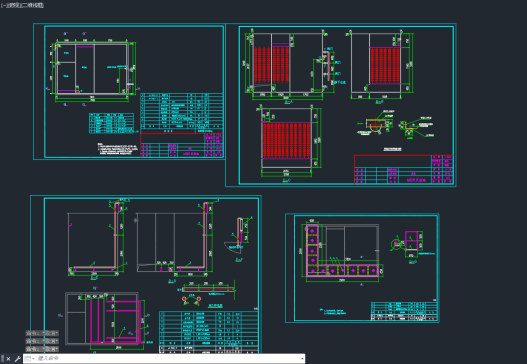The height and width of the screenshot is (364, 527).
Task: Open the [-] viewport controls menu
Action: pyautogui.click(x=4, y=5)
